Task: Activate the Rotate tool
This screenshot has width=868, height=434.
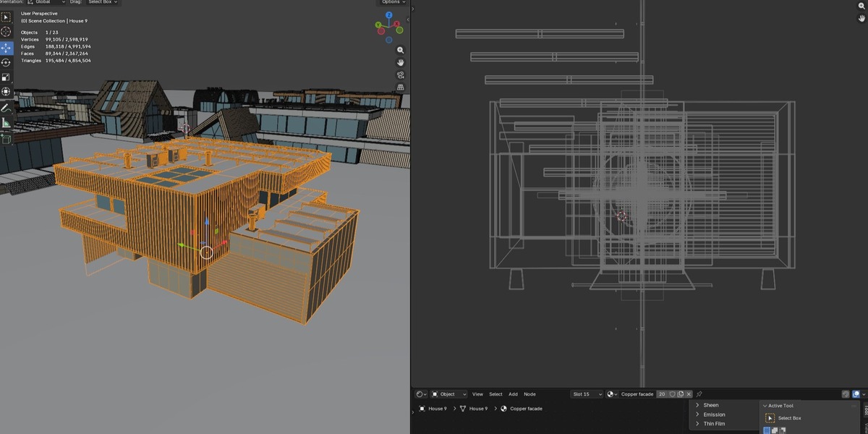Action: tap(6, 62)
